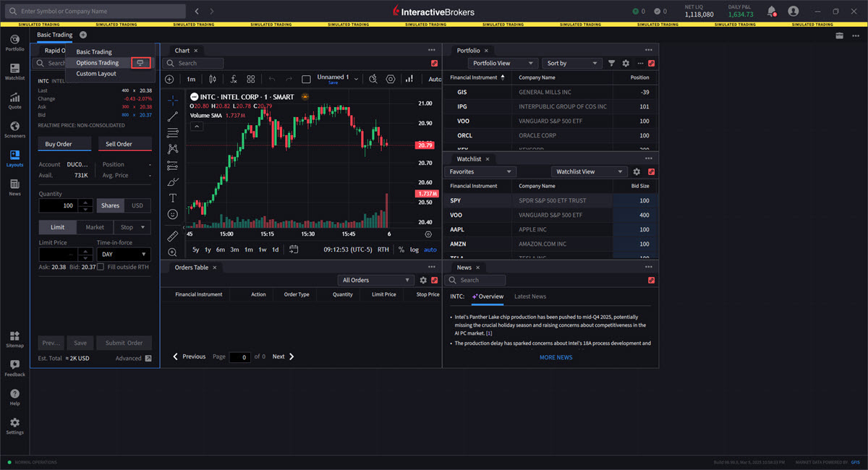Screen dimensions: 868x470
Task: Open the Portfolio filter funnel icon
Action: 612,63
